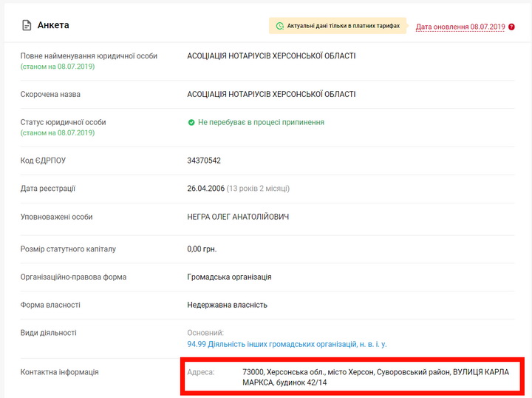
Task: Click the Анкета section heading
Action: pos(53,25)
